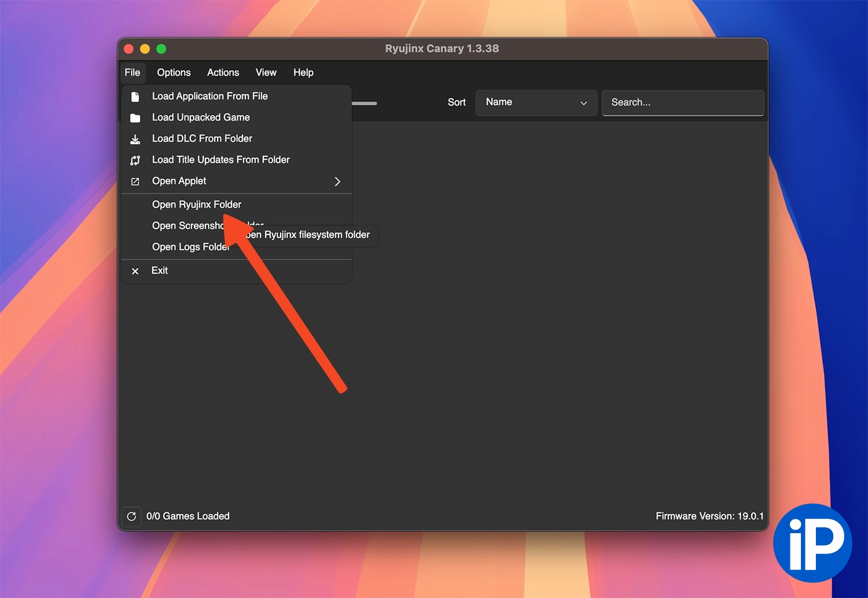Open the View menu

click(x=266, y=72)
